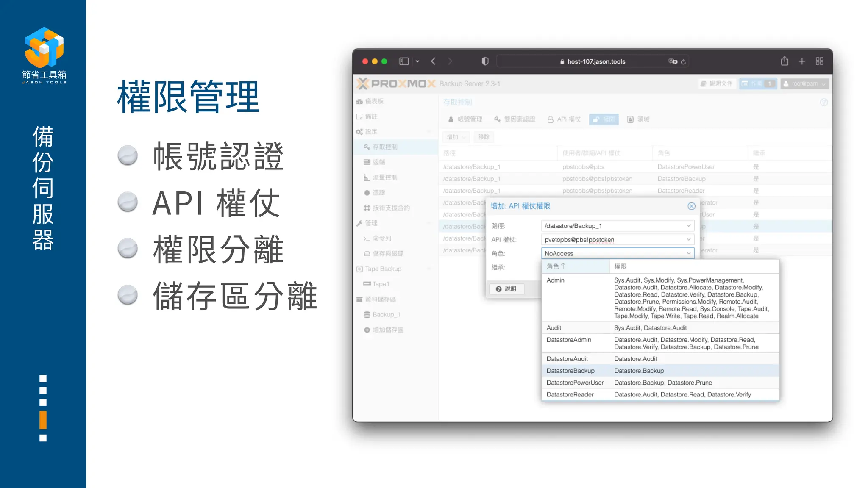Select the DatastoreReader role
This screenshot has width=868, height=488.
[660, 394]
